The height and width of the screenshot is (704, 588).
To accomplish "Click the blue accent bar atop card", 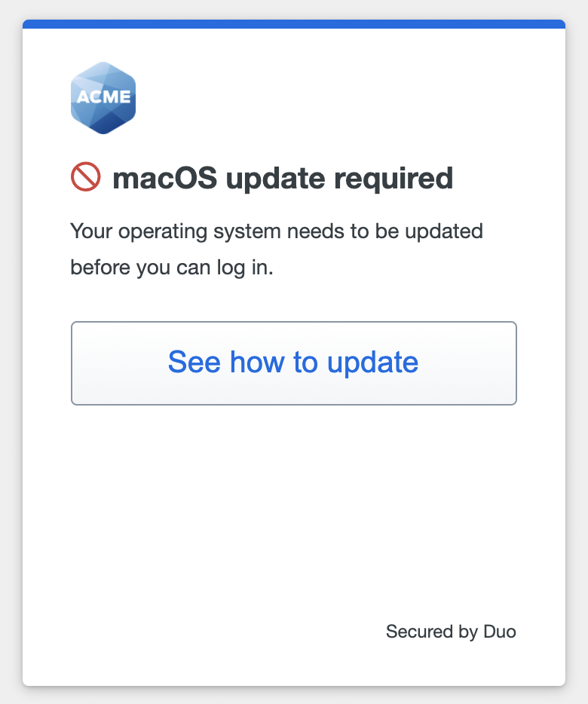I will (x=294, y=24).
